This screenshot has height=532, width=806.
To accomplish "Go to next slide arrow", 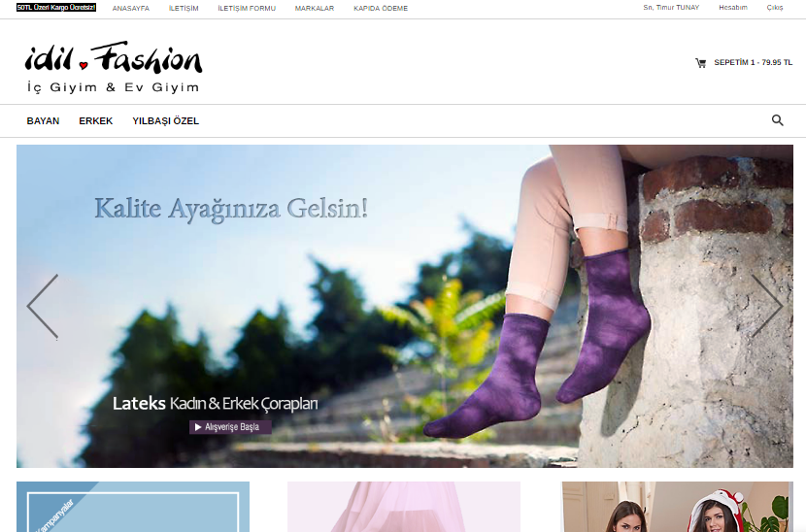I will tap(767, 306).
